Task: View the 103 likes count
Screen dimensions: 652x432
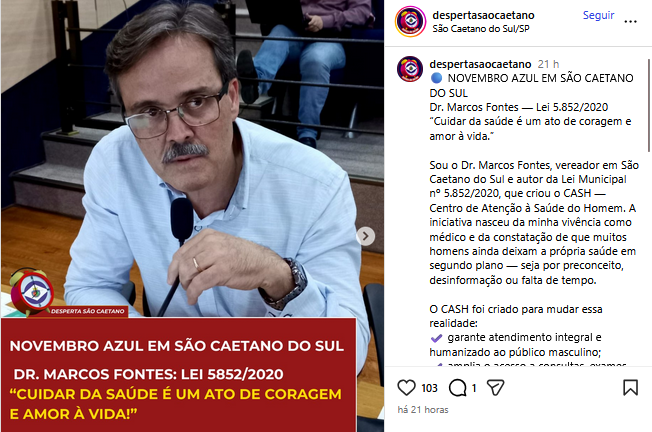Action: point(429,388)
